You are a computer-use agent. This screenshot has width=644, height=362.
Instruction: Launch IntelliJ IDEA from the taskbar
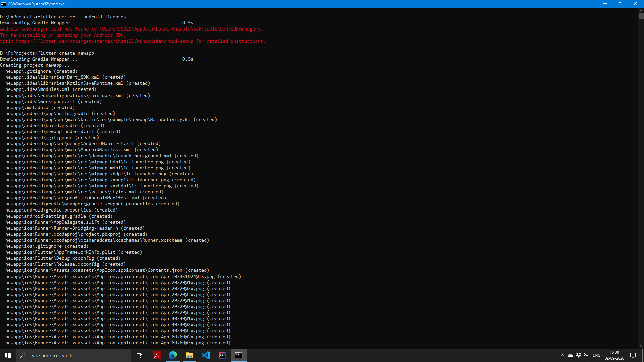tap(222, 355)
